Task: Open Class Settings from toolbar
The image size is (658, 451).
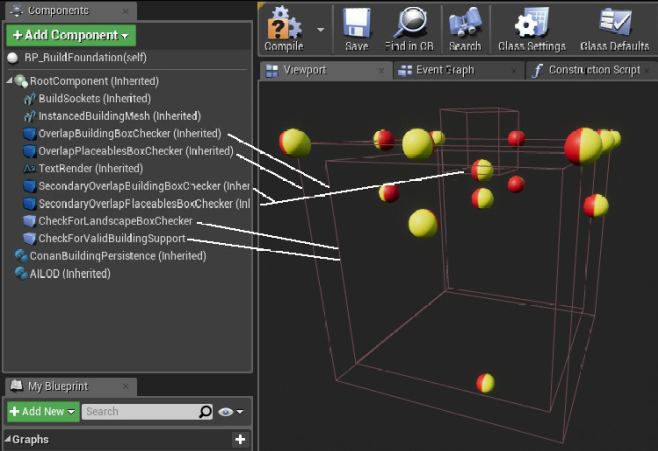Action: pos(531,24)
